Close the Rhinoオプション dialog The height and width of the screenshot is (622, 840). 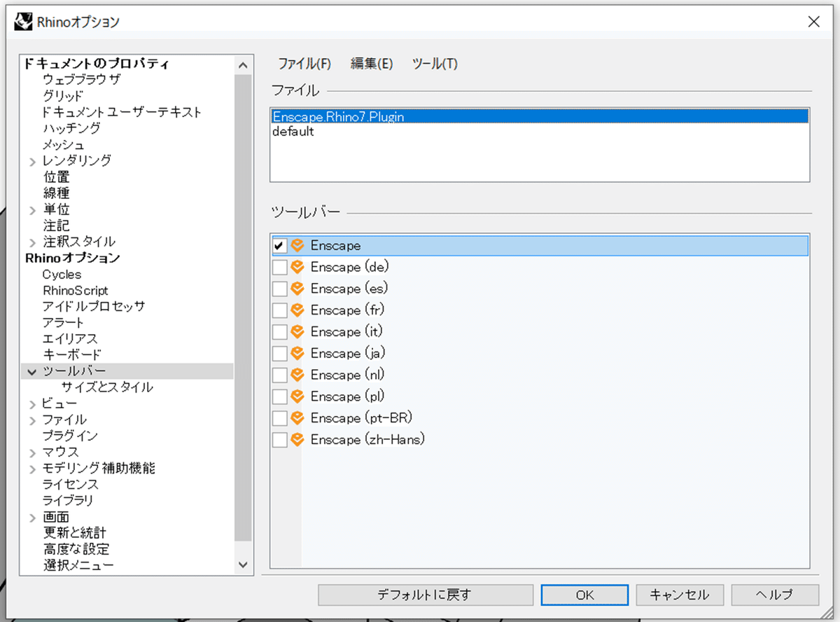[813, 22]
